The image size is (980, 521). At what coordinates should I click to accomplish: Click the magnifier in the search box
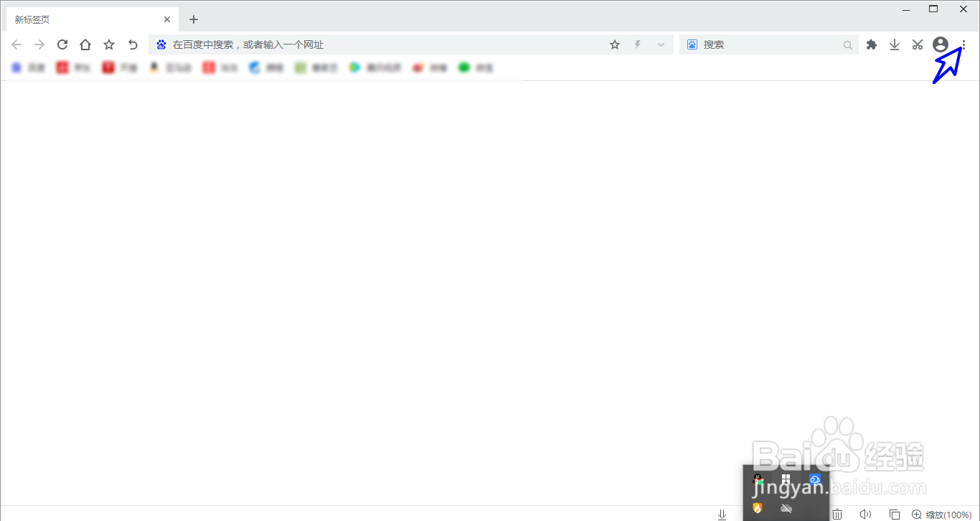(x=848, y=45)
